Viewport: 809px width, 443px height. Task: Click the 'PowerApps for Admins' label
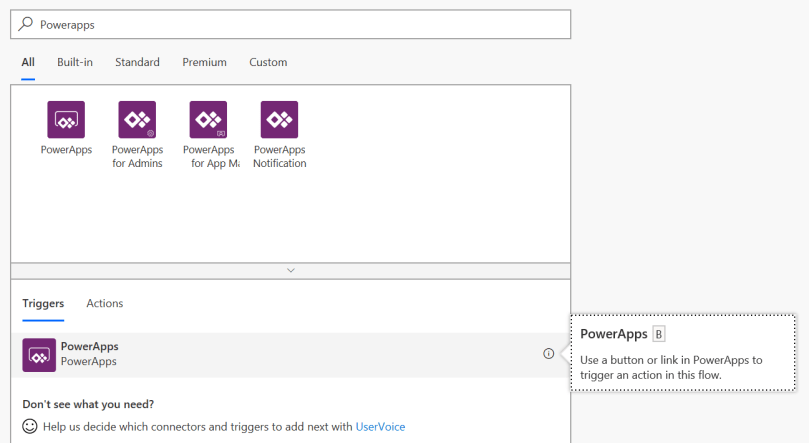click(137, 156)
